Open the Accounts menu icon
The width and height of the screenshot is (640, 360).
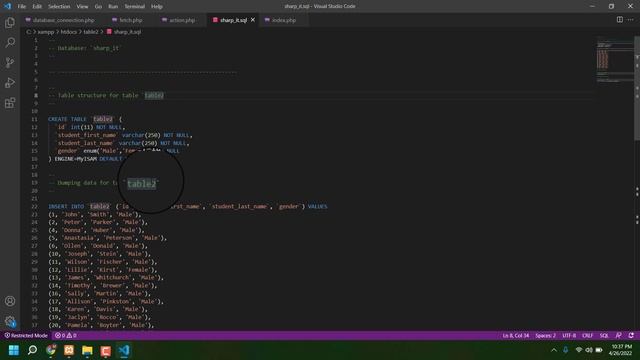coord(10,301)
